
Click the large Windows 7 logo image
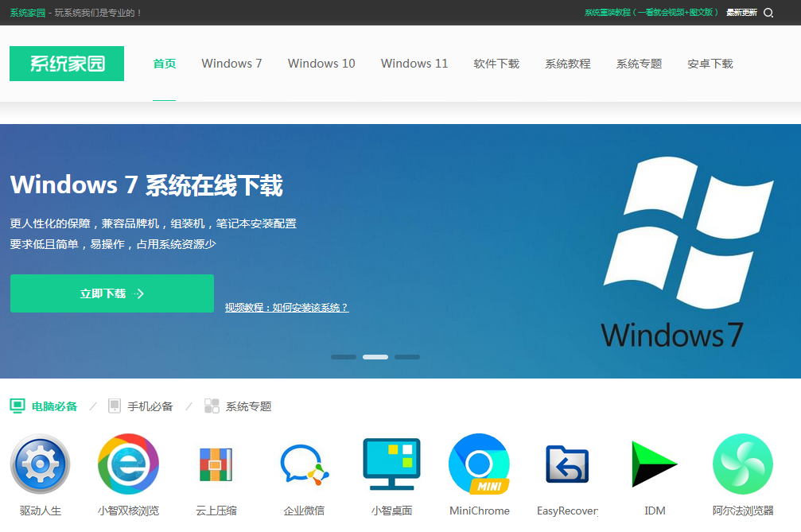point(688,253)
